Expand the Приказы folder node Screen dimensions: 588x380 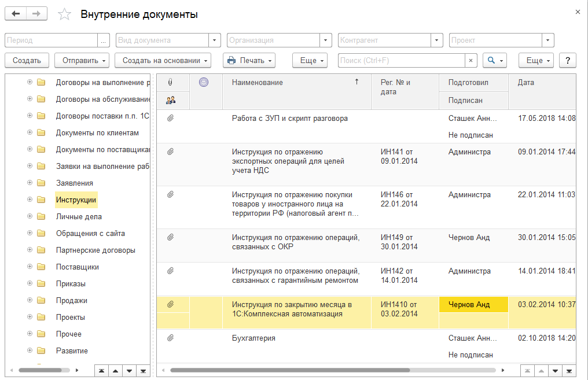[x=30, y=283]
